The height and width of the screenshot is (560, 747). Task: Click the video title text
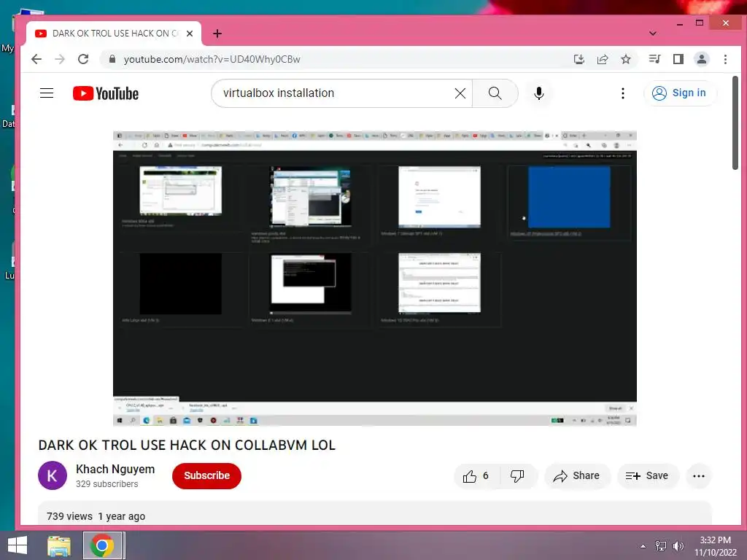[187, 446]
